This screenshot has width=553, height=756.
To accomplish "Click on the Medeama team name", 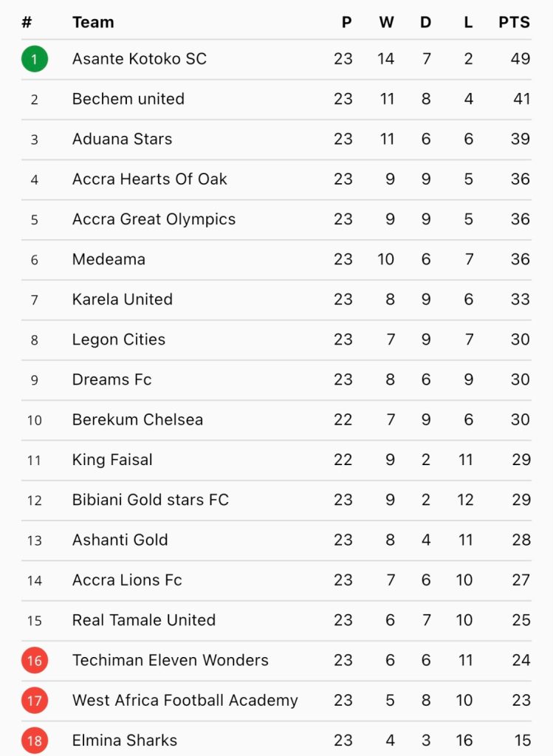I will point(109,259).
